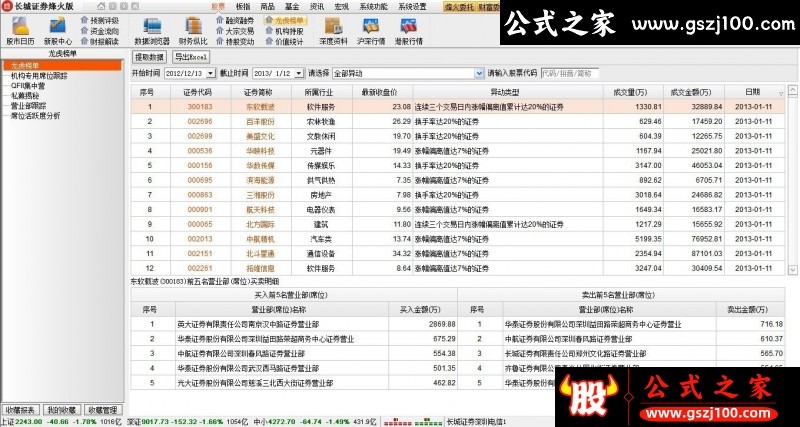Click stock name 北斗星通
The image size is (800, 427).
click(x=260, y=254)
